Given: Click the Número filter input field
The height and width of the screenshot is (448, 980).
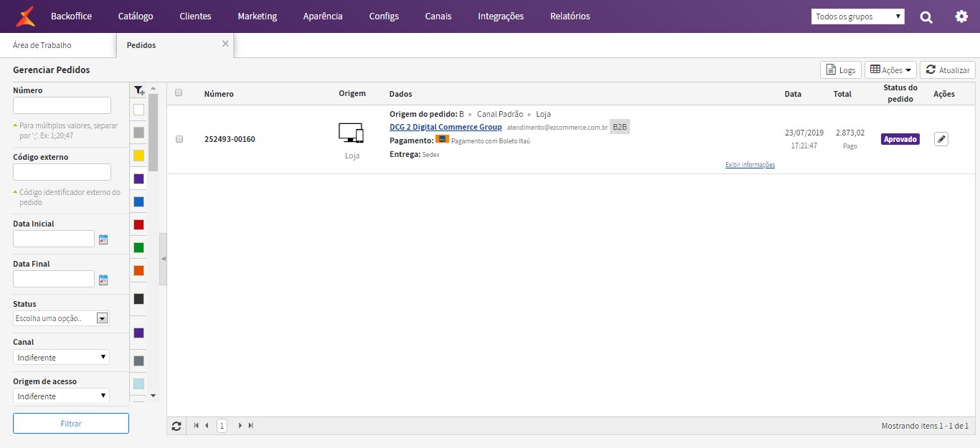Looking at the screenshot, I should click(x=62, y=105).
